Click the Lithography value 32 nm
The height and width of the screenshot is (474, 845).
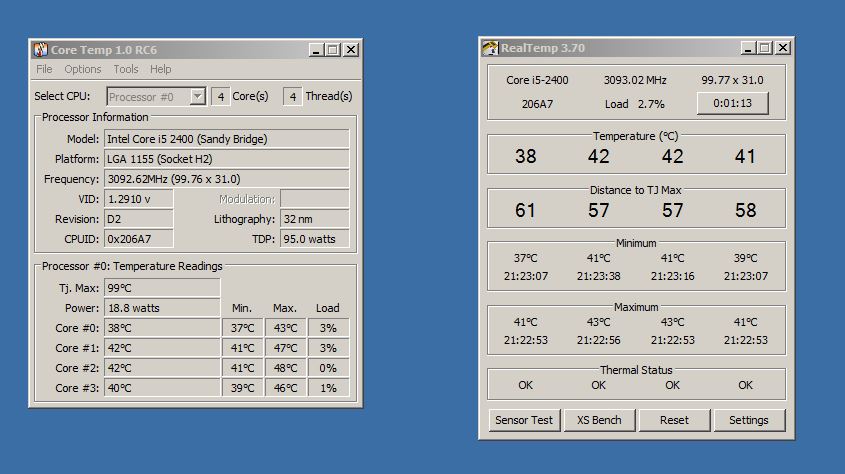coord(315,219)
